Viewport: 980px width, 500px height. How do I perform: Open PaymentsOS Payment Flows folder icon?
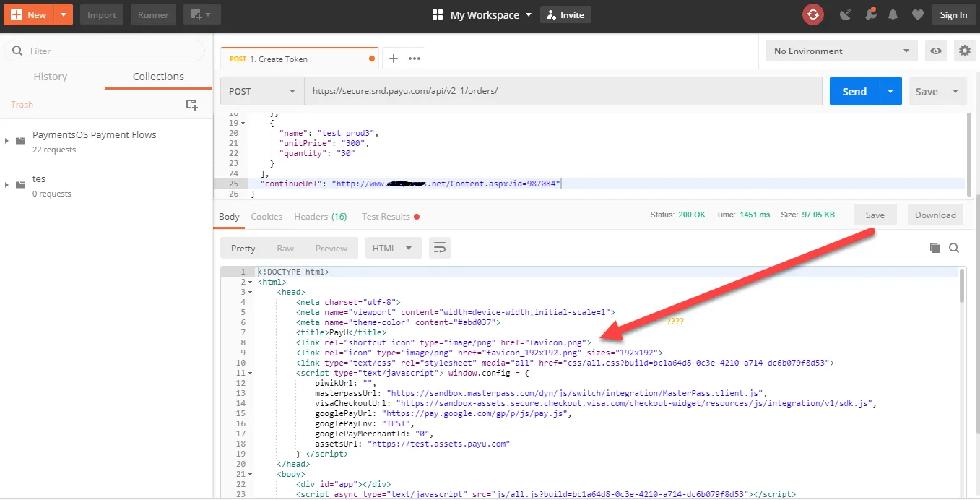(x=20, y=140)
